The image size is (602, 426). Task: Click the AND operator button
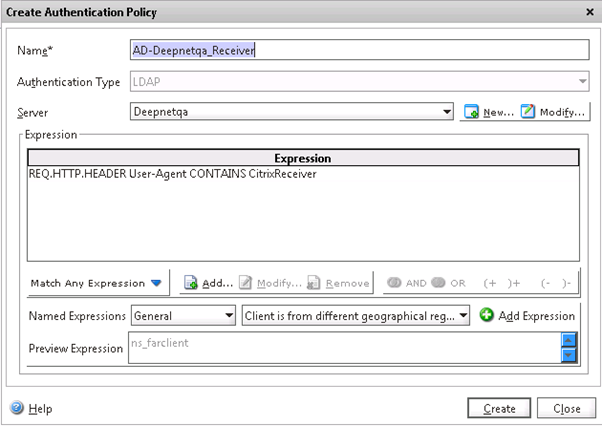pyautogui.click(x=408, y=283)
